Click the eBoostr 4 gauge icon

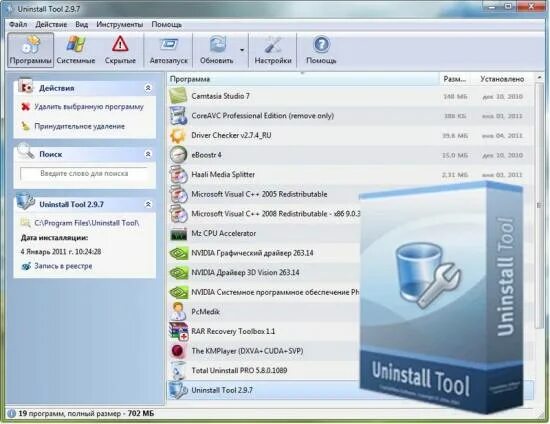(179, 155)
